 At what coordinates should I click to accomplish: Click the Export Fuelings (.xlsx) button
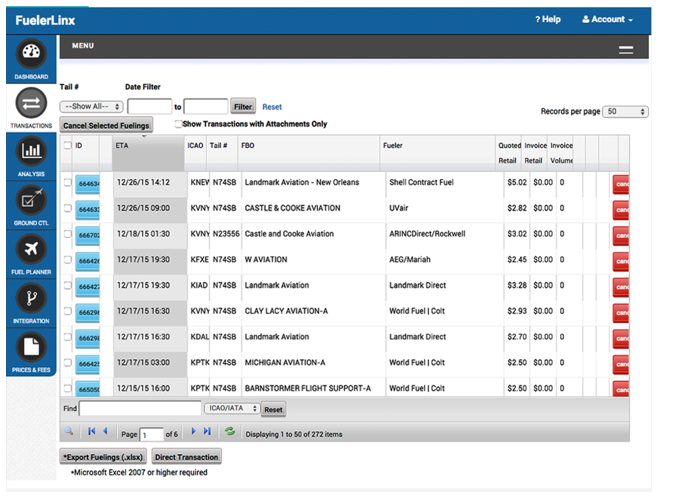103,457
